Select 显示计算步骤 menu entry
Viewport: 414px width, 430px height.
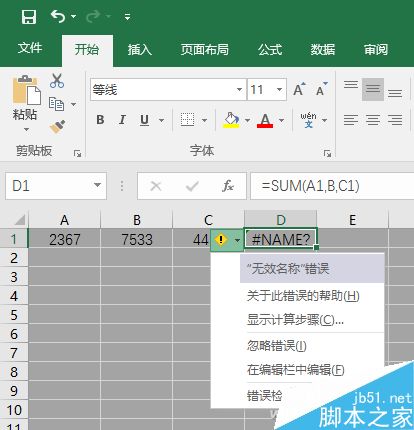click(x=295, y=320)
